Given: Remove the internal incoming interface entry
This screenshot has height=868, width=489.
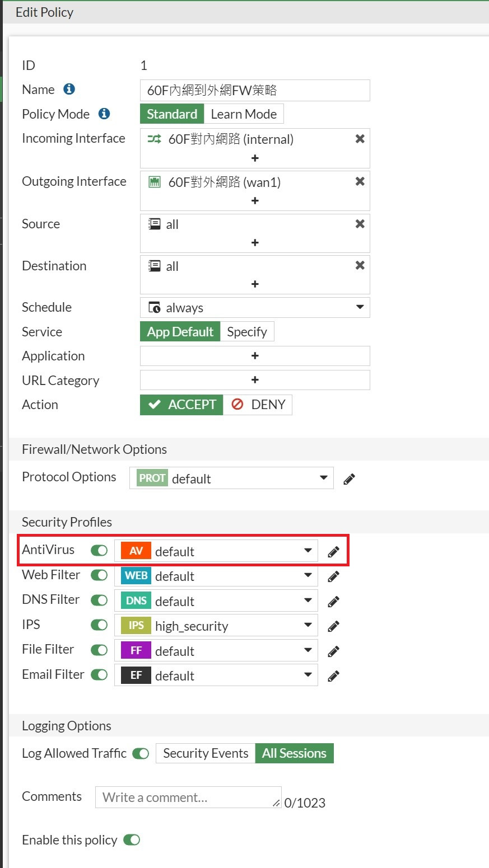Looking at the screenshot, I should [360, 139].
